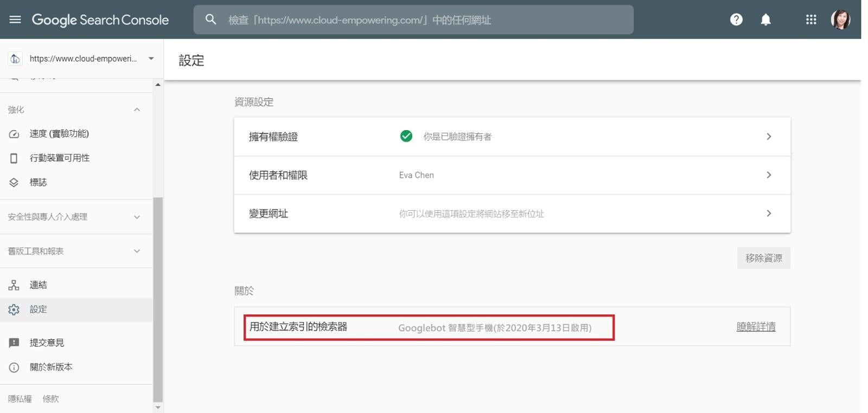Open 擁有權驗證 row chevron

click(x=769, y=137)
